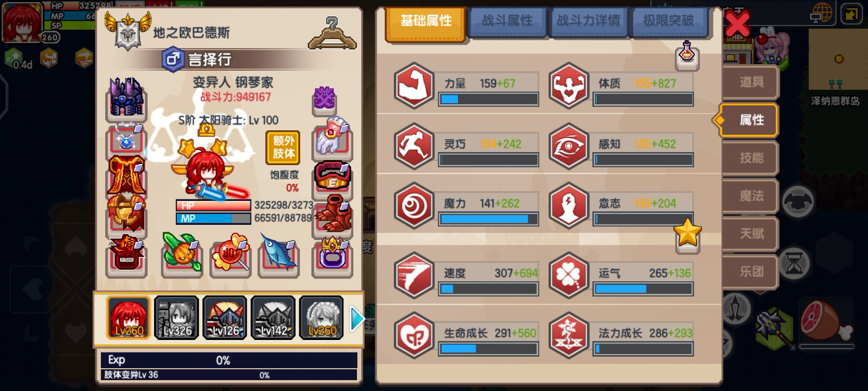Select the gold star favorite icon
This screenshot has width=868, height=391.
(687, 235)
